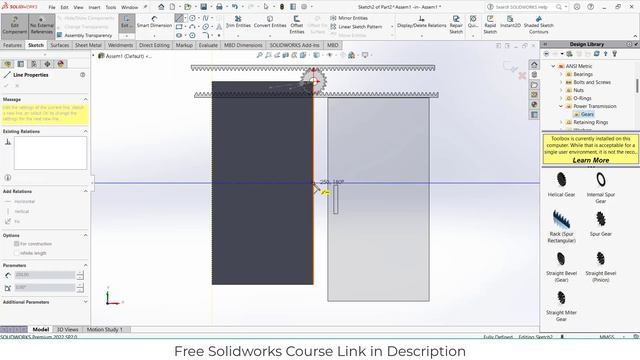Choose the Corner Rectangle sketch tool
Image resolution: width=640 pixels, height=360 pixels.
coord(179,27)
